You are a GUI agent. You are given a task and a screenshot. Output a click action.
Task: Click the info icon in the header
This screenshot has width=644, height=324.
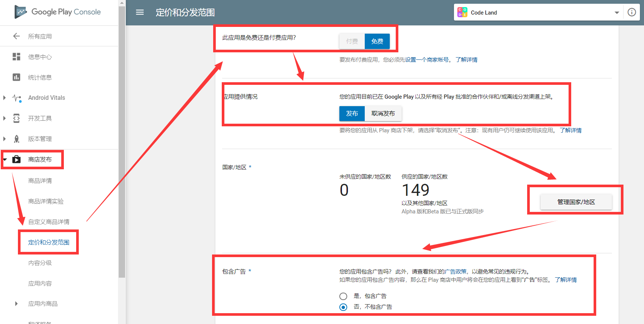click(x=632, y=12)
